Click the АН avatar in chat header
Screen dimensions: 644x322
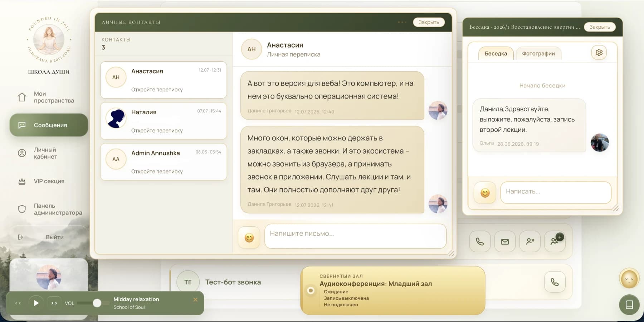(252, 49)
